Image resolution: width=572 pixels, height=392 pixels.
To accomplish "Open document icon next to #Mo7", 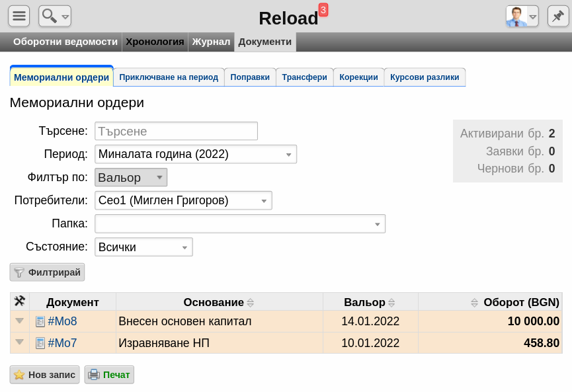I will click(x=40, y=343).
